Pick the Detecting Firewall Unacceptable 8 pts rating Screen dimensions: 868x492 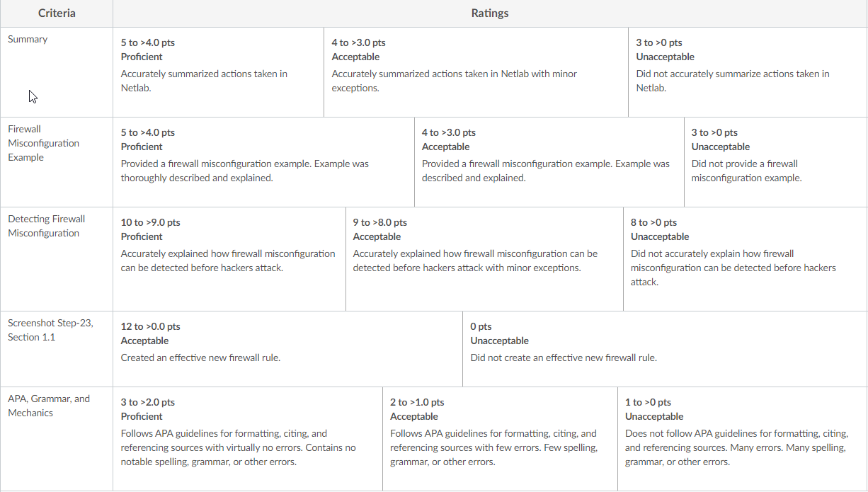point(746,259)
